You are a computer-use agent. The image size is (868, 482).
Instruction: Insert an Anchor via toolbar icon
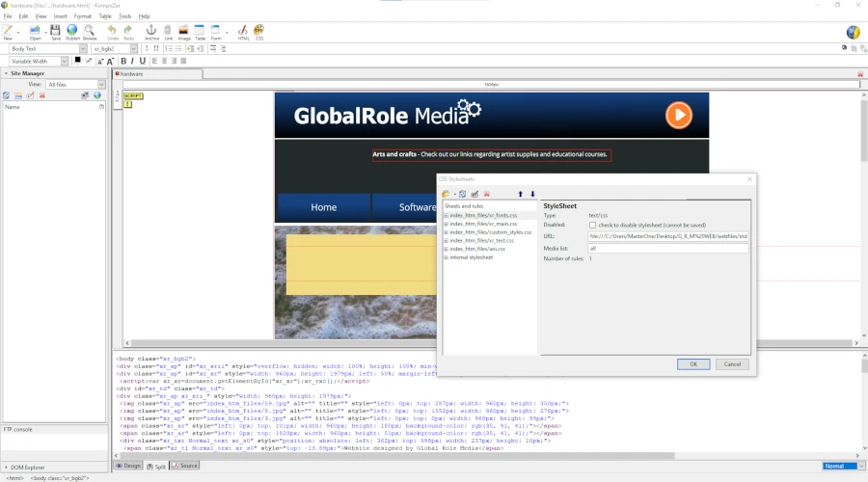click(151, 30)
